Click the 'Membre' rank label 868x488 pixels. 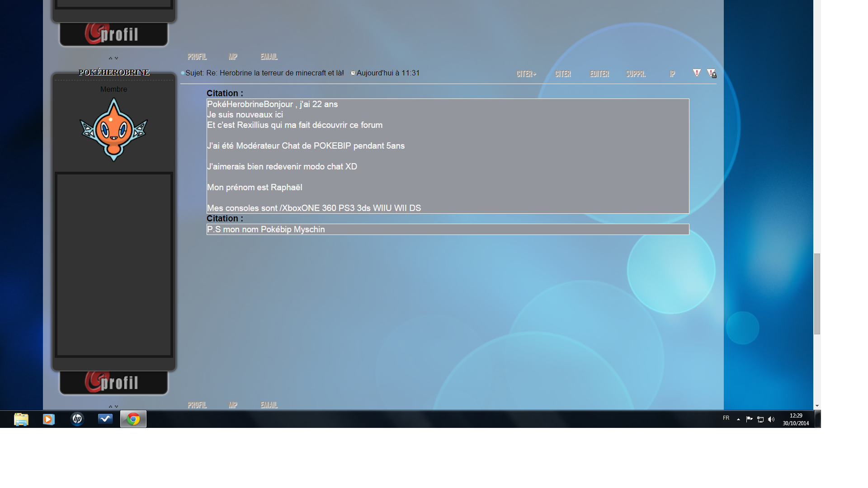pos(113,89)
